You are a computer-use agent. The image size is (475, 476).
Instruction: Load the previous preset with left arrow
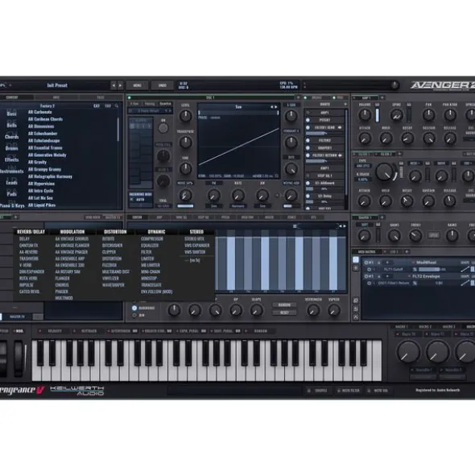pyautogui.click(x=114, y=85)
